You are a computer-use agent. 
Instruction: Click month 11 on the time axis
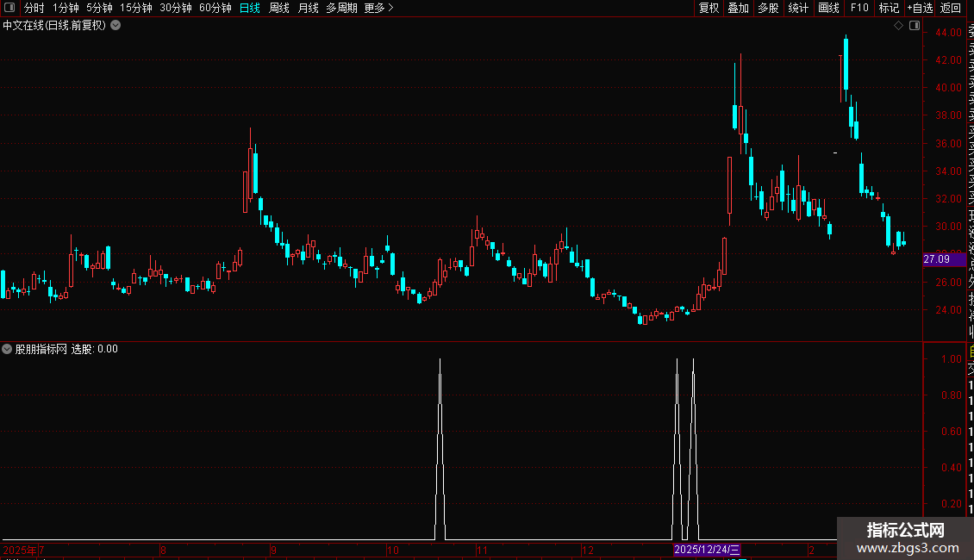pos(482,550)
